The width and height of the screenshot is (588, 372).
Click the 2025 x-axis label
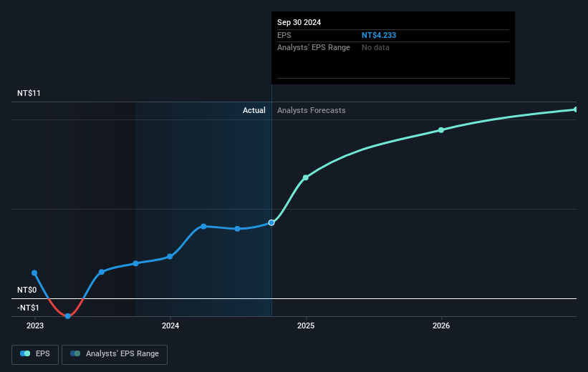(306, 326)
